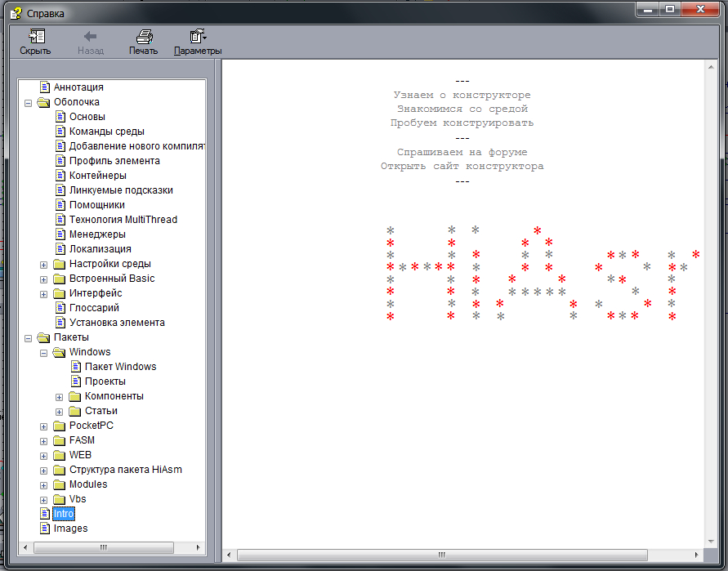Open the Установка элемента topic
The image size is (728, 571).
click(117, 323)
